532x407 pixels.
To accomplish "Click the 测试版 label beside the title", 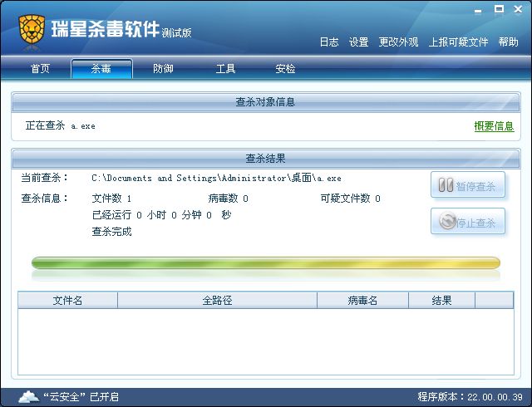I will coord(176,33).
